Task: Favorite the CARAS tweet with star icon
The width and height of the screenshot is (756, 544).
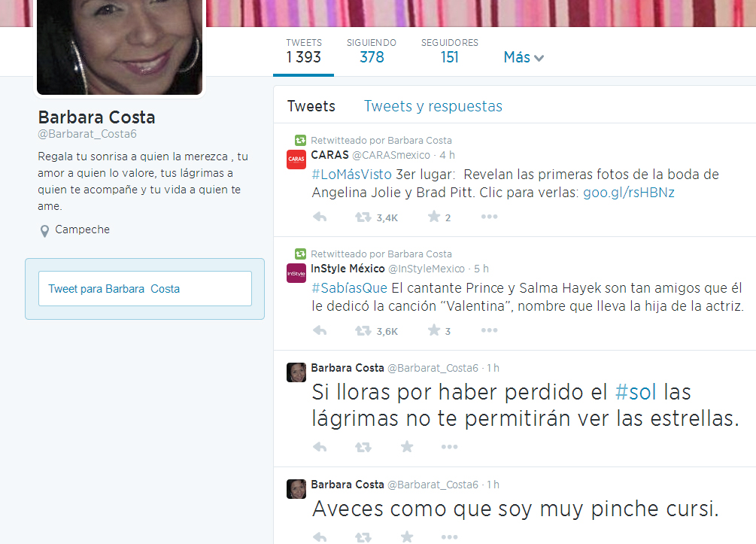Action: (434, 217)
